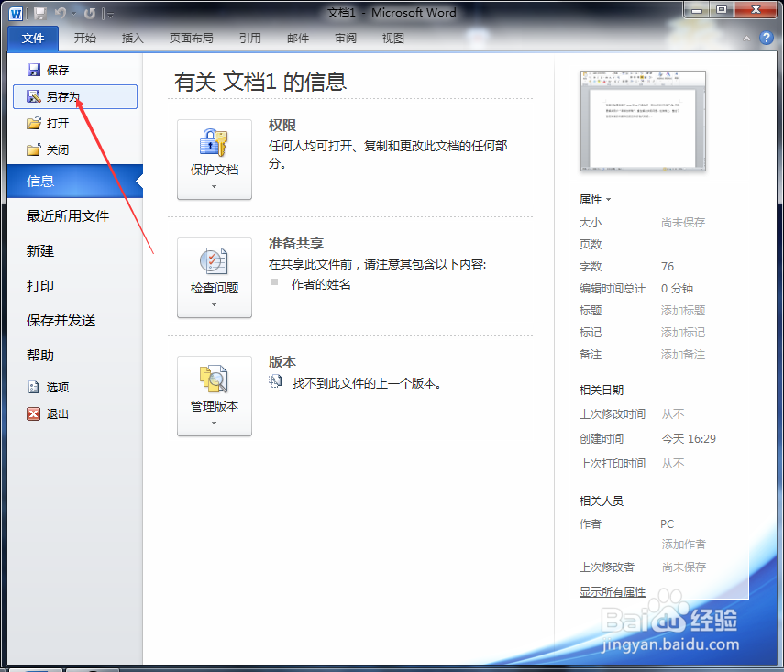The width and height of the screenshot is (784, 672).
Task: Click the 检查问题 button
Action: point(215,278)
